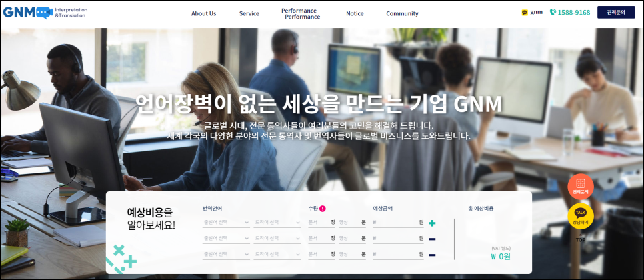644x280 pixels.
Task: Click the 1588-9168 phone number link
Action: coord(574,12)
